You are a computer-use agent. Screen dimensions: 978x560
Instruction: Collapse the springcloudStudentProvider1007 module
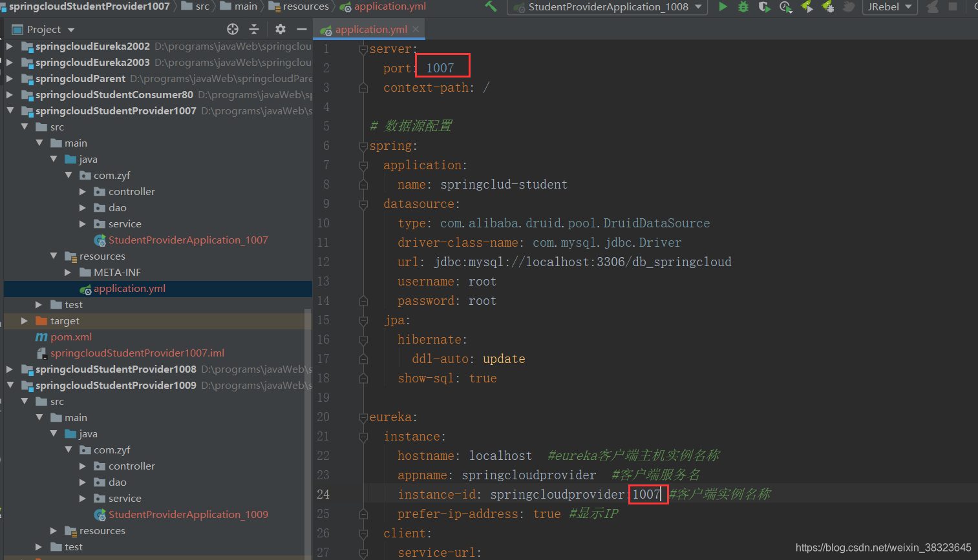10,110
